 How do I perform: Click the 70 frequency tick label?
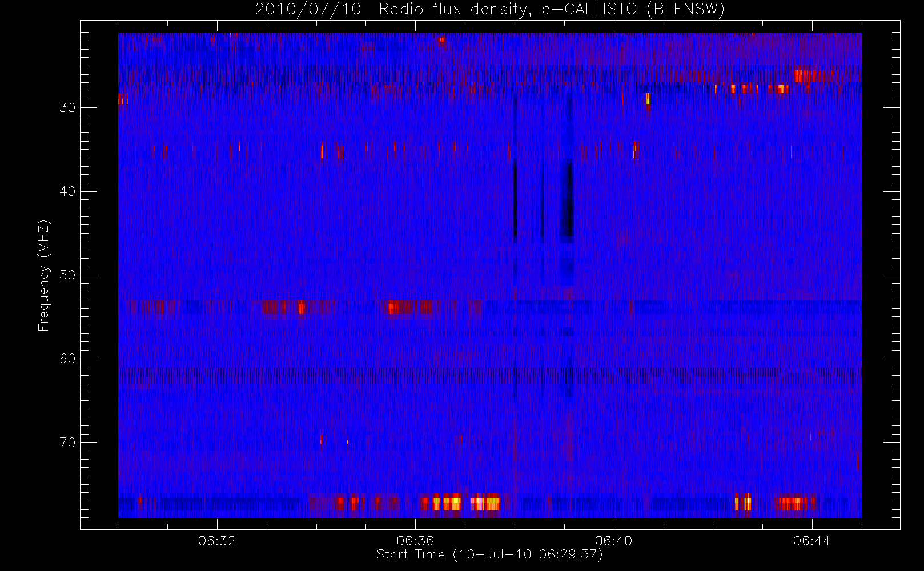67,443
